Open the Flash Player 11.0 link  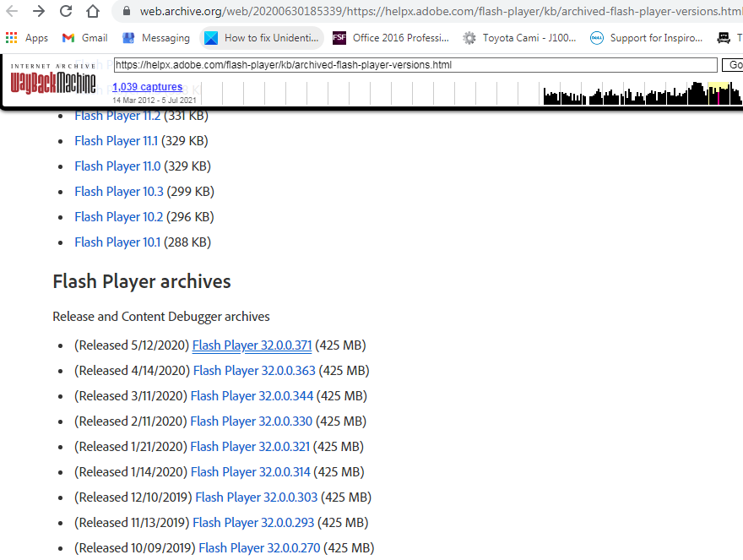[x=117, y=166]
